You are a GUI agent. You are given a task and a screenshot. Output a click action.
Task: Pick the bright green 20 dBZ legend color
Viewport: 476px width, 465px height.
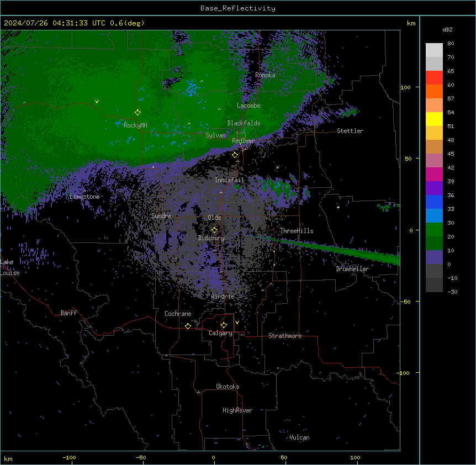pos(434,230)
